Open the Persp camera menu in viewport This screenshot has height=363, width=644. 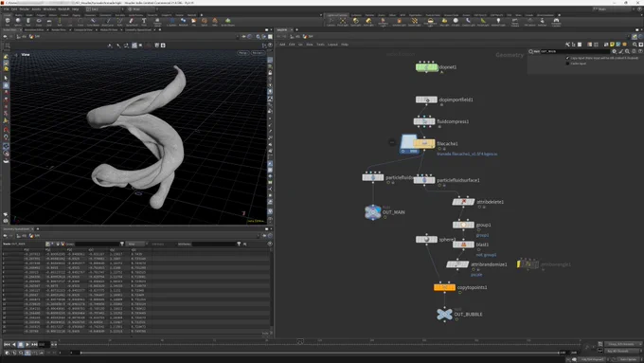(243, 53)
